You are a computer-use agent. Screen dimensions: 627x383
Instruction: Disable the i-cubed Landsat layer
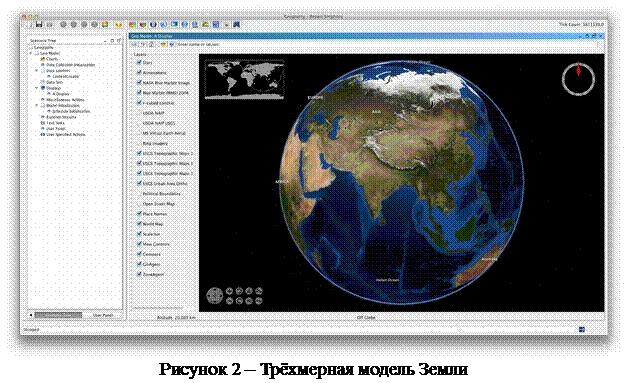coord(139,103)
